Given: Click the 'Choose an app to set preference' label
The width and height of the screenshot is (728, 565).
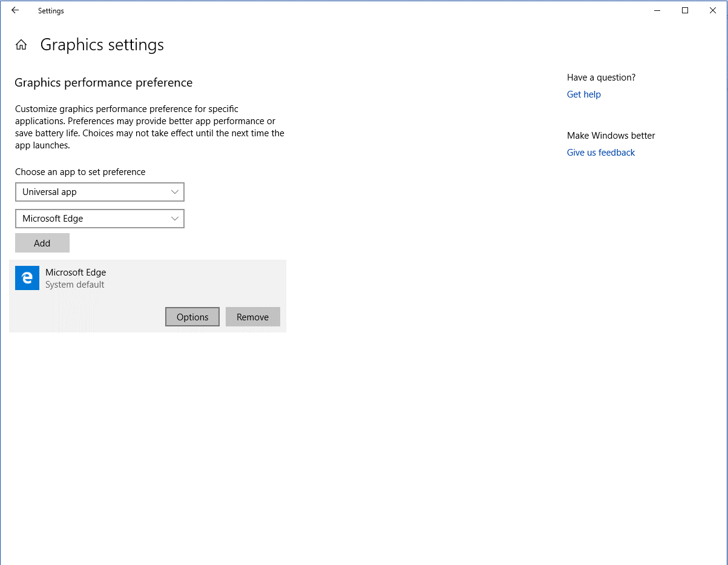Looking at the screenshot, I should pyautogui.click(x=80, y=172).
